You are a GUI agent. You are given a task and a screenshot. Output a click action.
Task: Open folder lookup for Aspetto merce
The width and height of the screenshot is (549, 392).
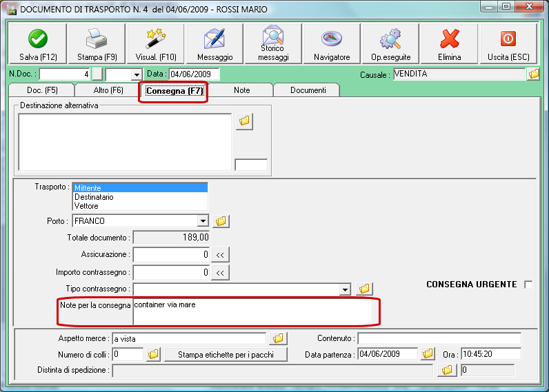coord(278,338)
